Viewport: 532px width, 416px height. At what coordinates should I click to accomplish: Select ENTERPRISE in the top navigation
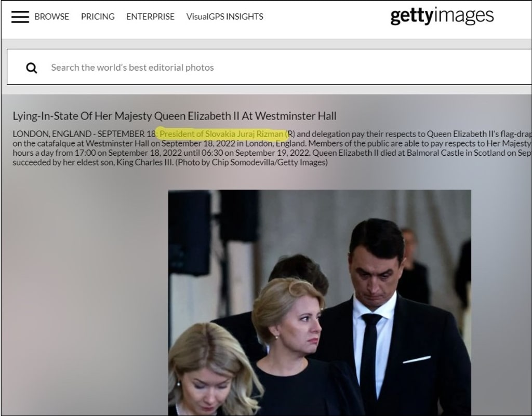pos(150,17)
